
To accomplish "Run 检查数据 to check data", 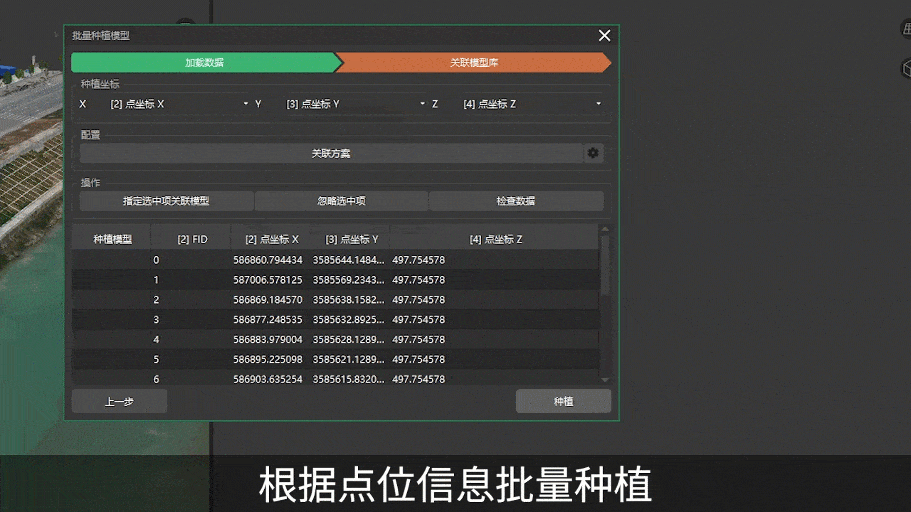I will tap(516, 201).
